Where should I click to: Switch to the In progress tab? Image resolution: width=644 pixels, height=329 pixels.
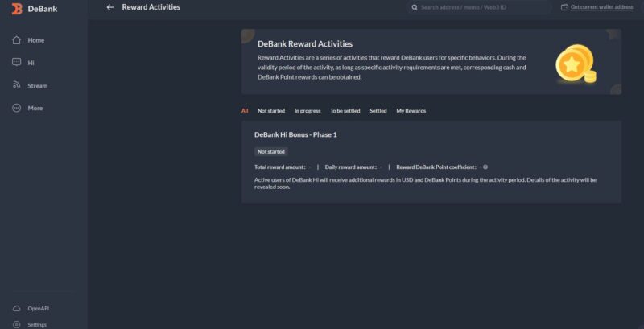click(x=308, y=111)
